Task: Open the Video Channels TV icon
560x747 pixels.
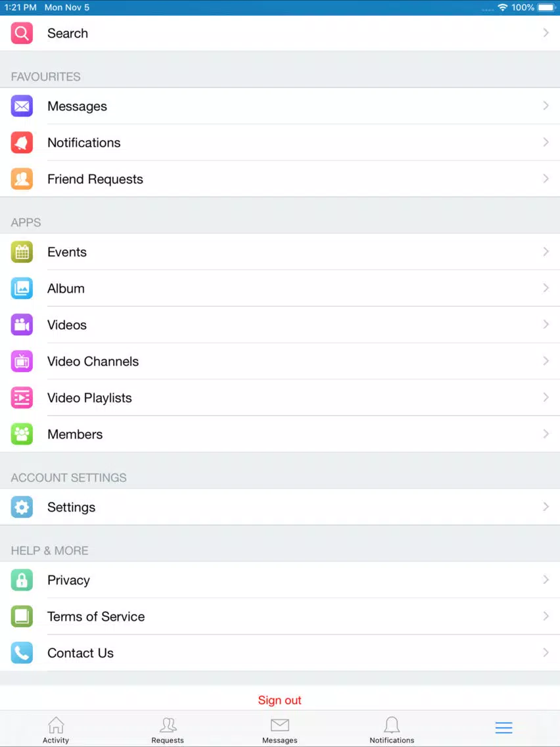Action: [x=22, y=361]
